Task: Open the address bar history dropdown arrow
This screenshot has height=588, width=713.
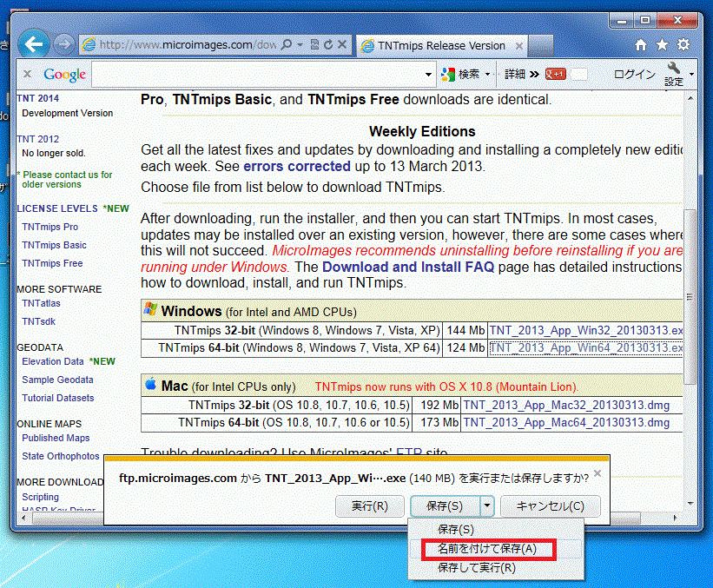Action: (300, 44)
